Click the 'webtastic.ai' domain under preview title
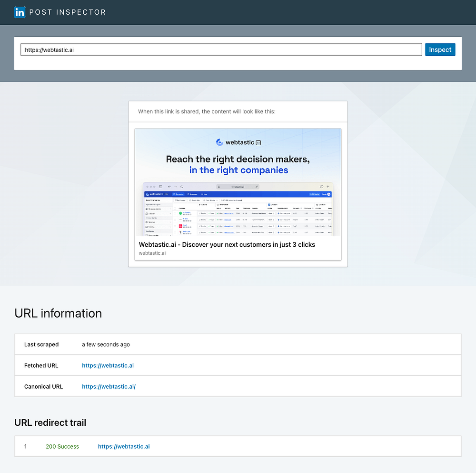476x473 pixels. click(x=152, y=253)
